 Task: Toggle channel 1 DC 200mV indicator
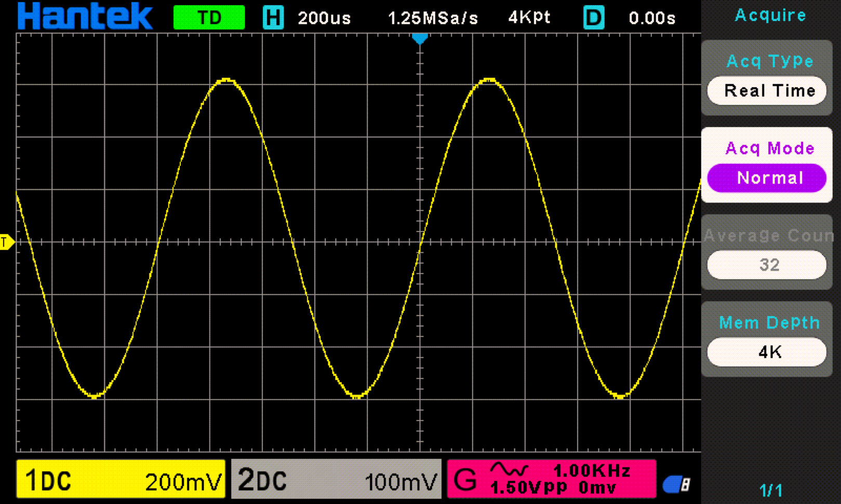point(121,479)
